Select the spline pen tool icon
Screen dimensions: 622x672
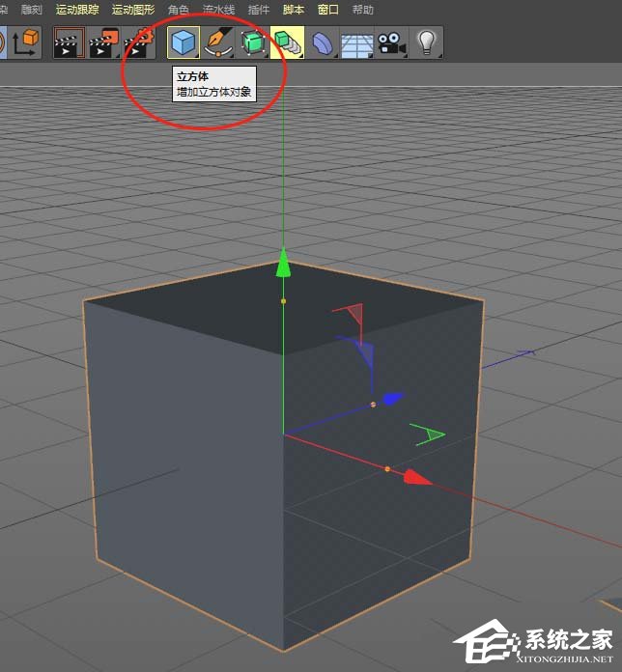pos(218,42)
